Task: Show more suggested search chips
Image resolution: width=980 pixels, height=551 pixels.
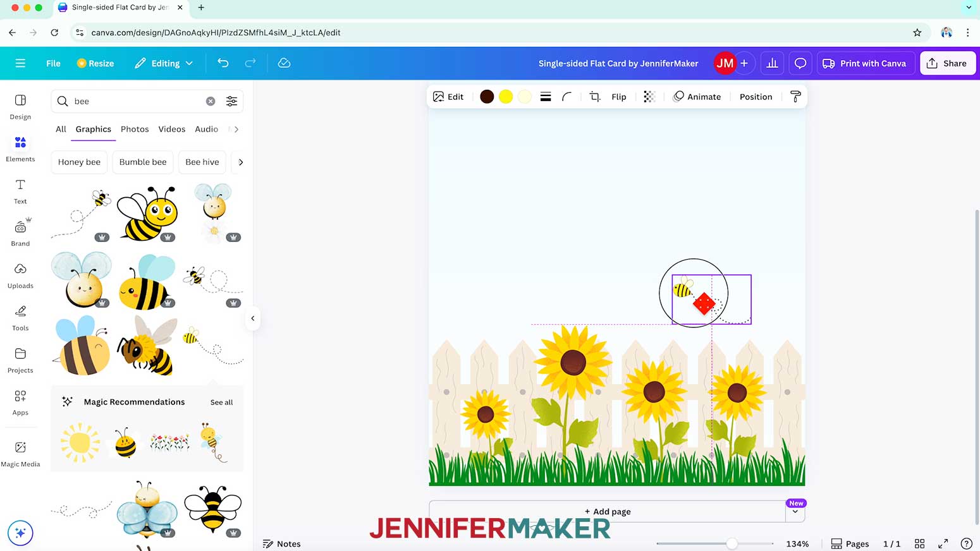Action: point(240,162)
